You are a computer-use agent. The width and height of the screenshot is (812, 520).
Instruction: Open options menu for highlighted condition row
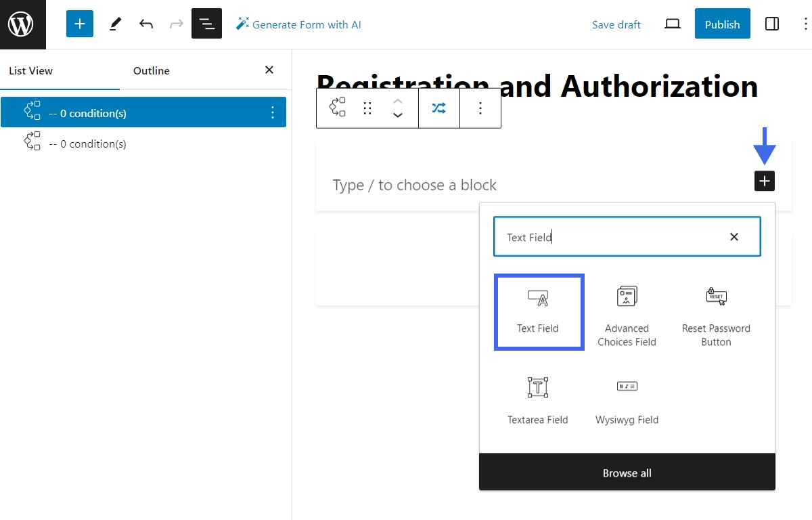coord(273,112)
